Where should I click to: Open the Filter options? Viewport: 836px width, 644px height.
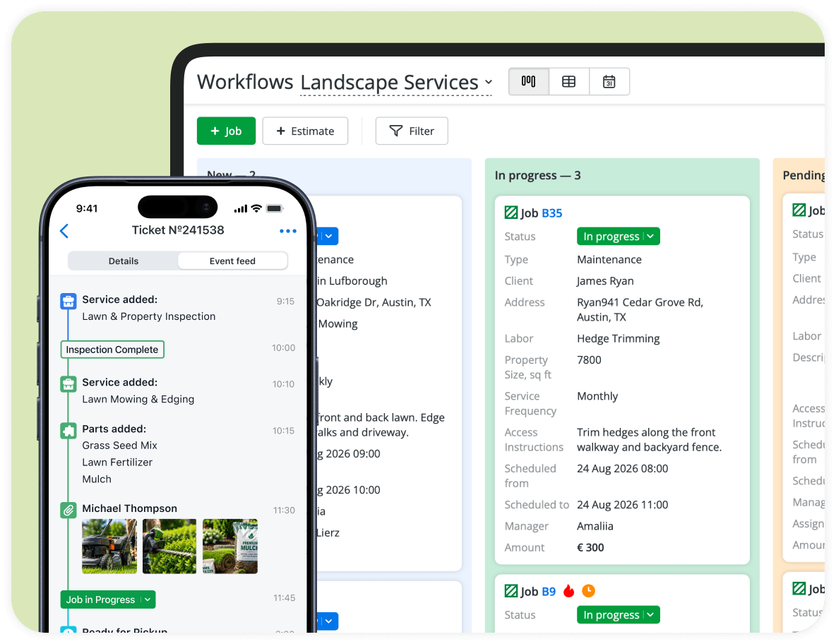(x=412, y=131)
